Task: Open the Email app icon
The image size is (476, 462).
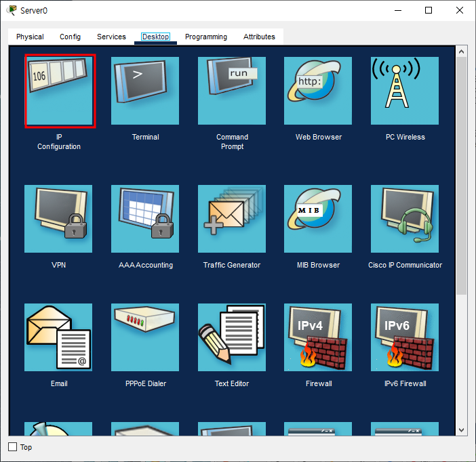Action: tap(58, 337)
